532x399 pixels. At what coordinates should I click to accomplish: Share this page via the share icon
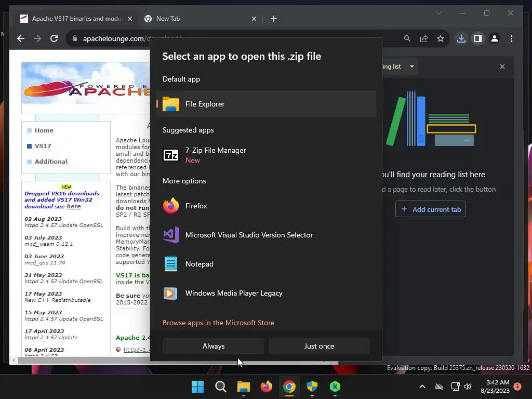click(424, 38)
